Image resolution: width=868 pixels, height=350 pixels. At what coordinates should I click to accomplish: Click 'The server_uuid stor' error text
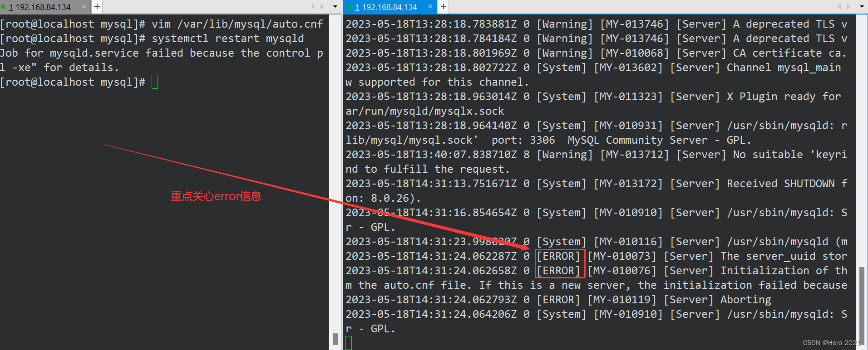click(784, 256)
